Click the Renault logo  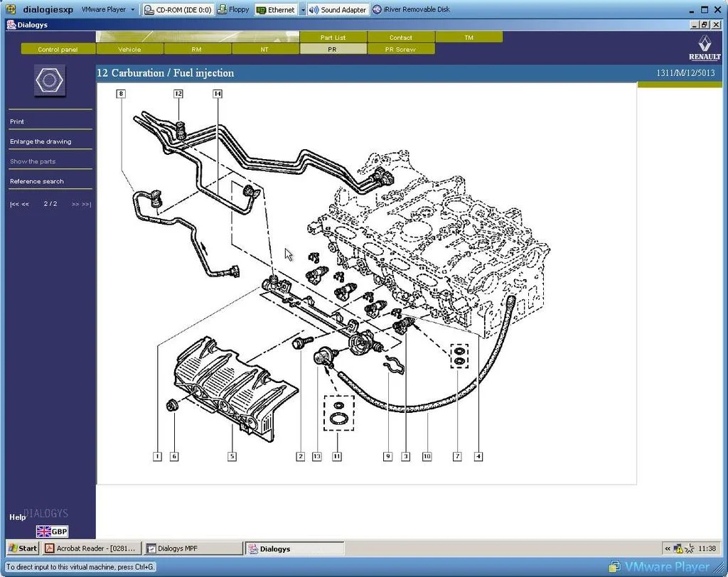705,48
